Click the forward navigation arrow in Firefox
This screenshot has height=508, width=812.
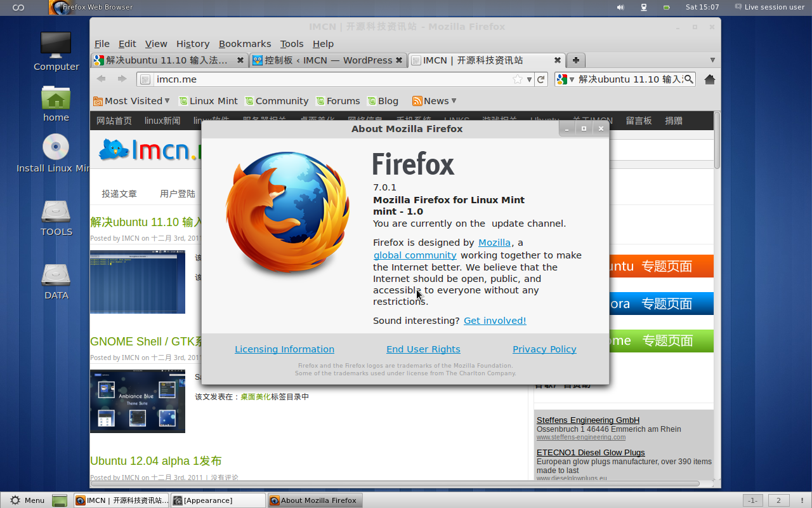point(122,79)
